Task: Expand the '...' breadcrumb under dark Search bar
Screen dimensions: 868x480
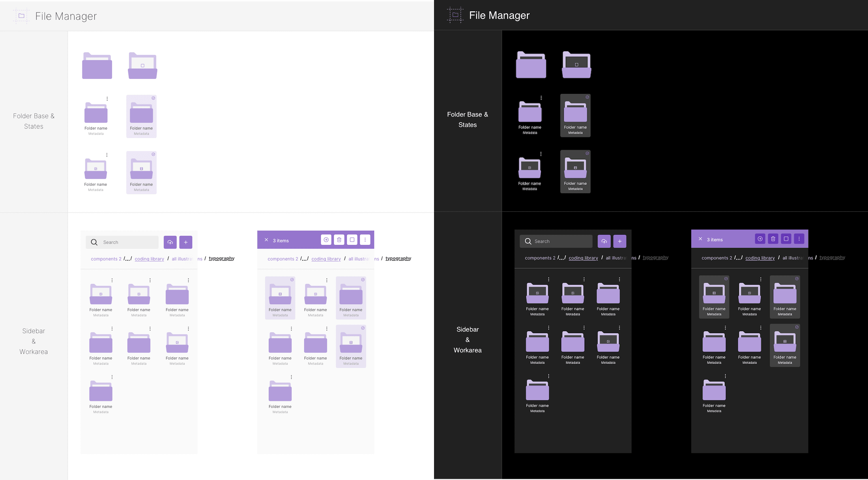Action: point(561,258)
